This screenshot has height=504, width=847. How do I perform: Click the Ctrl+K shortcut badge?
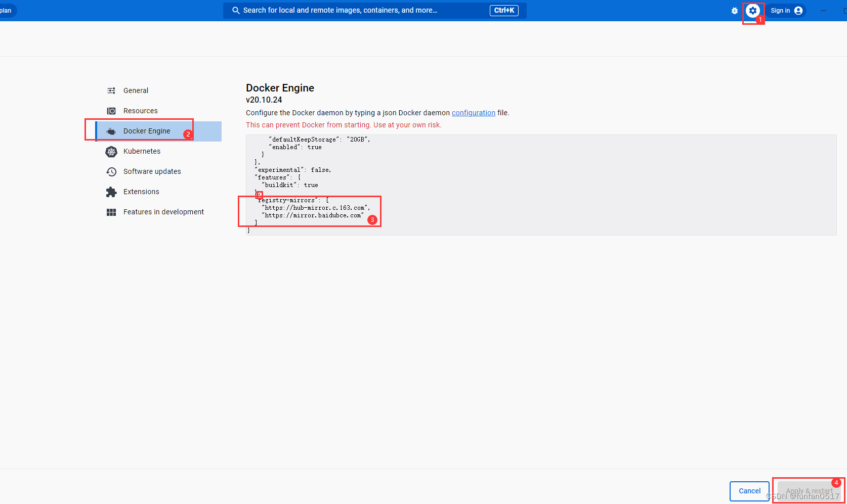click(504, 10)
